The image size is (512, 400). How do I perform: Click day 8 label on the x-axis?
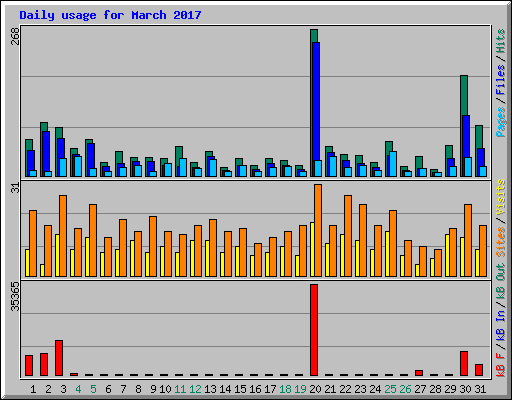138,389
